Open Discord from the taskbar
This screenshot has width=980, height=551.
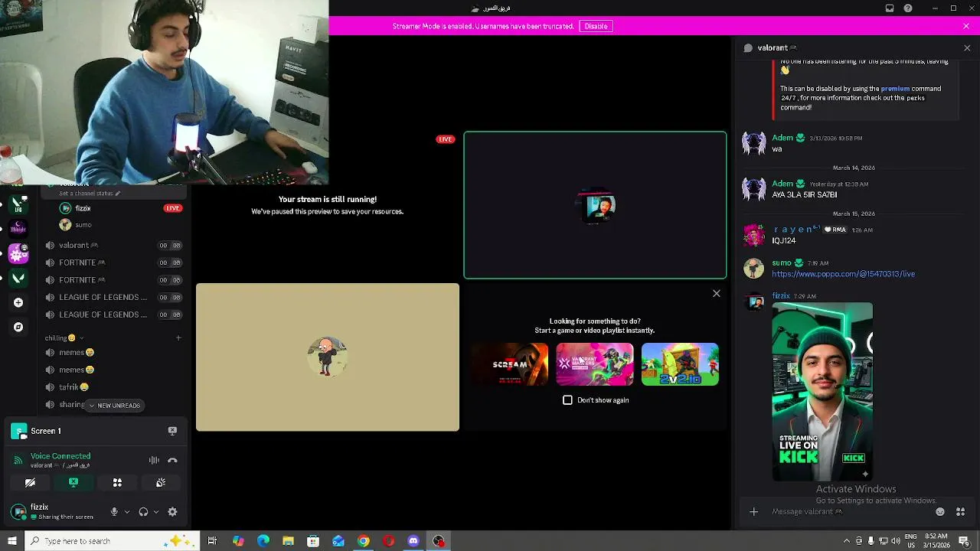413,541
